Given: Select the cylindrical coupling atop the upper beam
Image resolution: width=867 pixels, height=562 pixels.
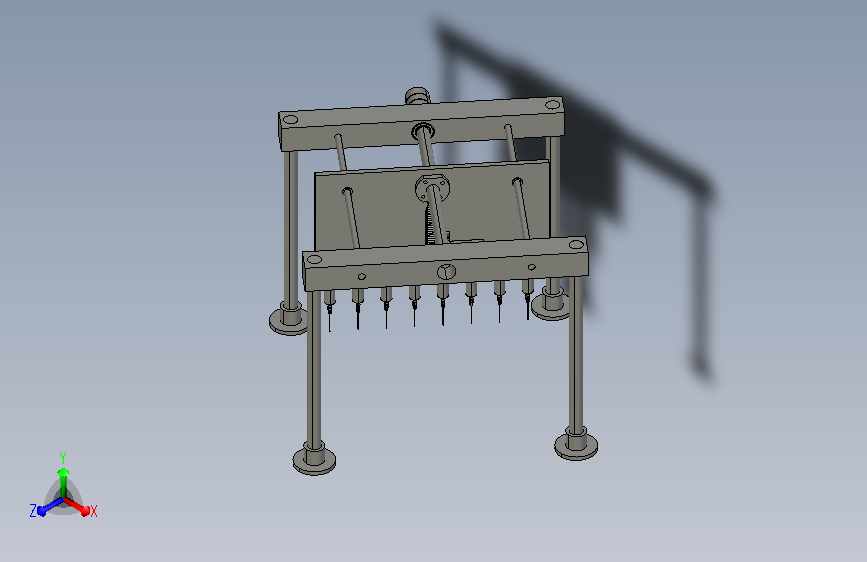Looking at the screenshot, I should pyautogui.click(x=417, y=96).
